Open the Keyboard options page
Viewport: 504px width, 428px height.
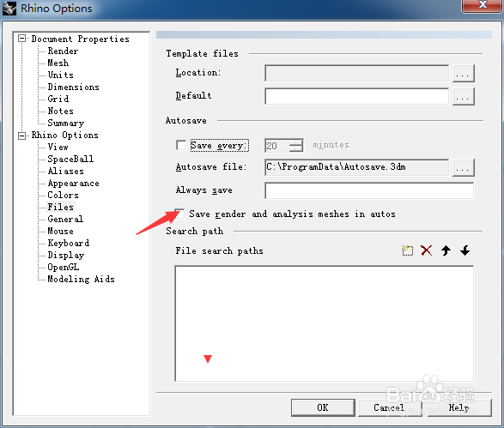click(x=69, y=243)
